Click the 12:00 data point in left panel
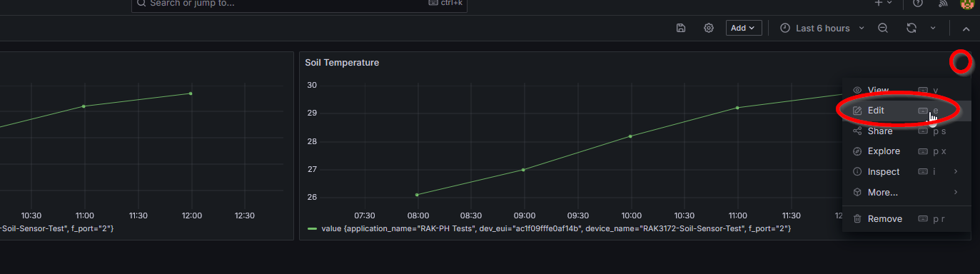This screenshot has height=274, width=980. coord(191,93)
